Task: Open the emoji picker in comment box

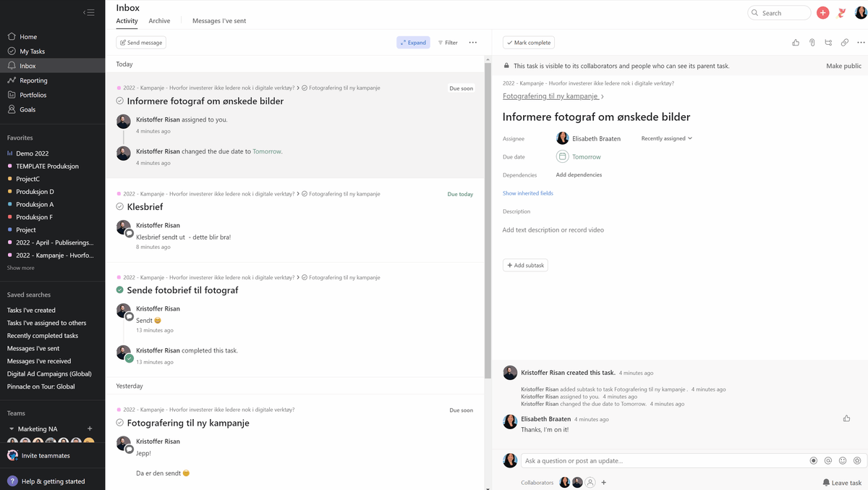Action: 842,460
